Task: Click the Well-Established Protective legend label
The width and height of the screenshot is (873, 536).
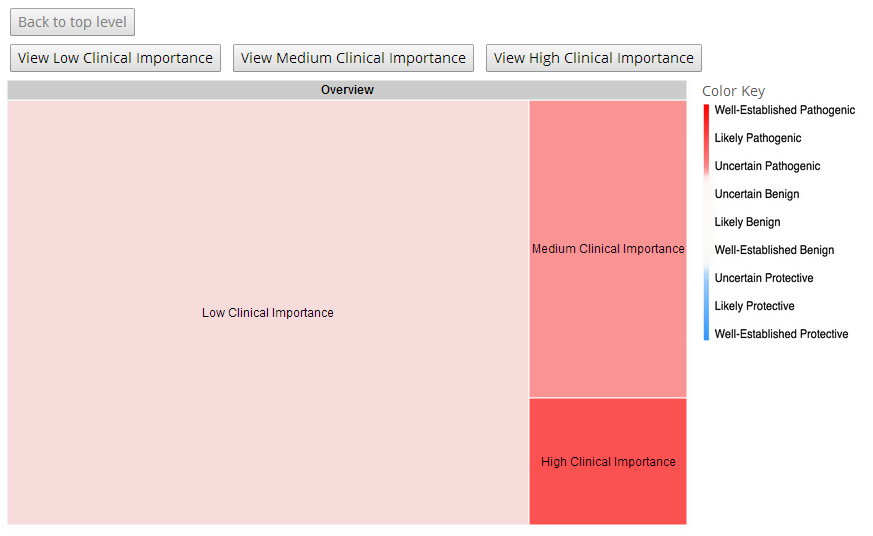Action: 781,334
